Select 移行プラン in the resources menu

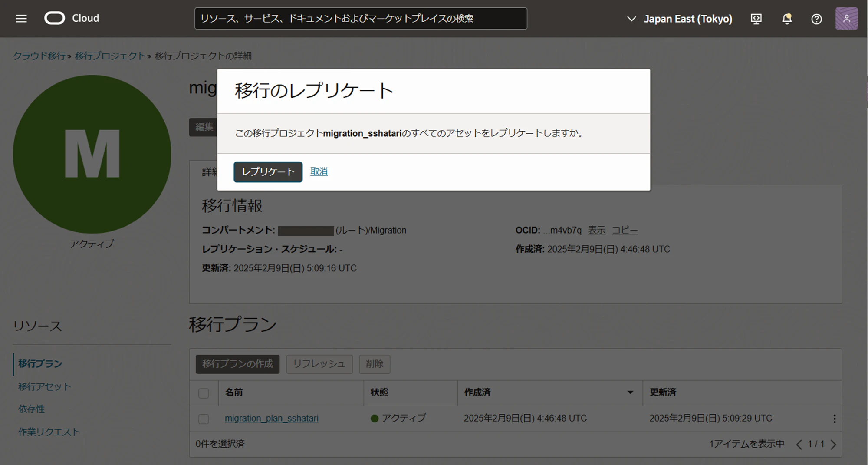pos(40,364)
